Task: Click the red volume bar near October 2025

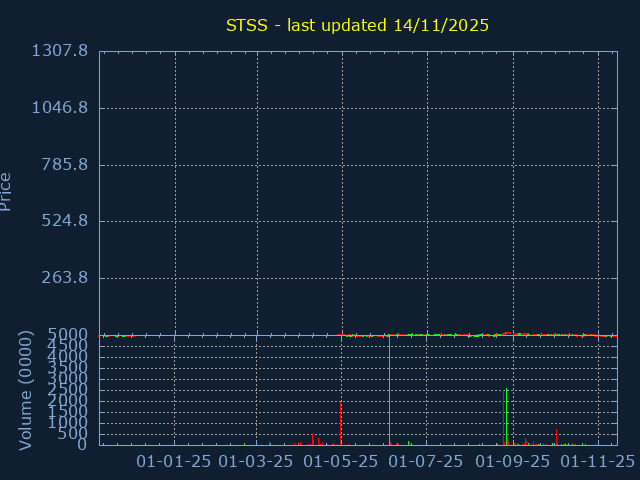Action: [556, 438]
